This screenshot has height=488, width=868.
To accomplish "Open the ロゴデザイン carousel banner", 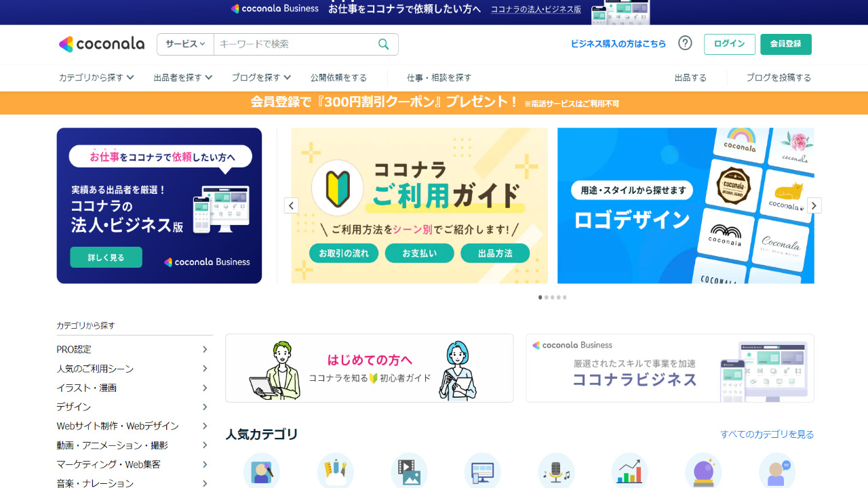I will (x=686, y=205).
